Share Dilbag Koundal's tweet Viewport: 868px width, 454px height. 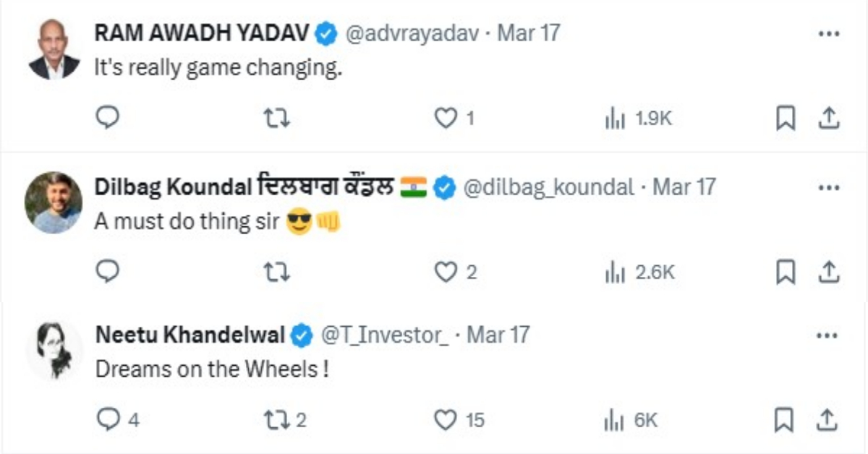(x=829, y=272)
